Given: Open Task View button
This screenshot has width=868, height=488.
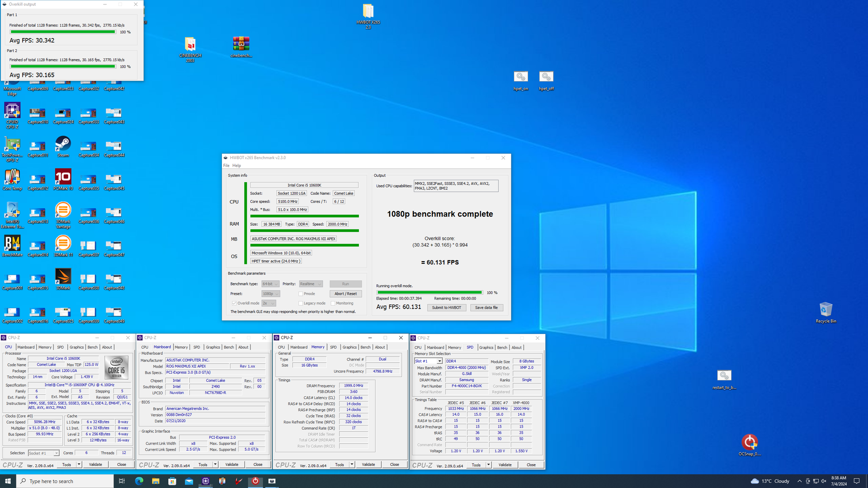Looking at the screenshot, I should click(122, 481).
